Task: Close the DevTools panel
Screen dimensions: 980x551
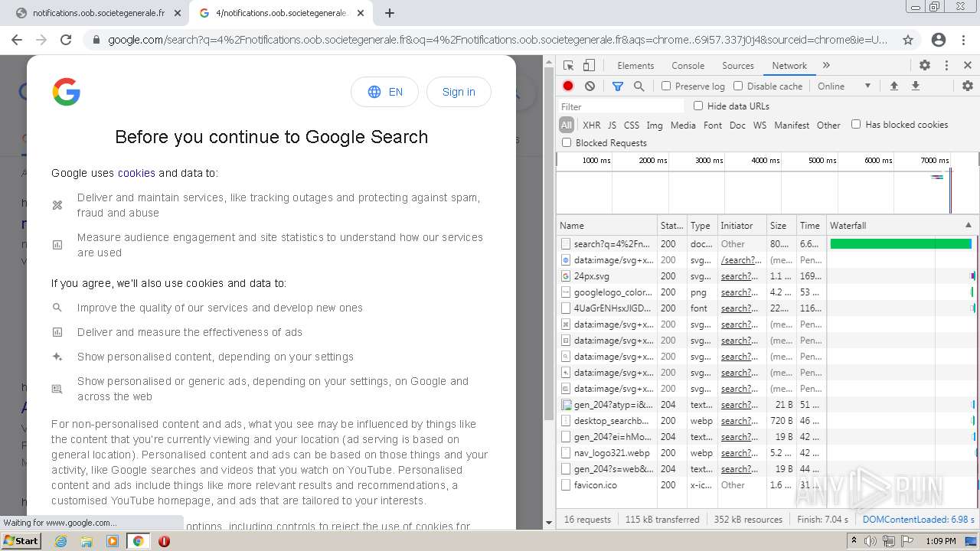Action: (x=968, y=66)
